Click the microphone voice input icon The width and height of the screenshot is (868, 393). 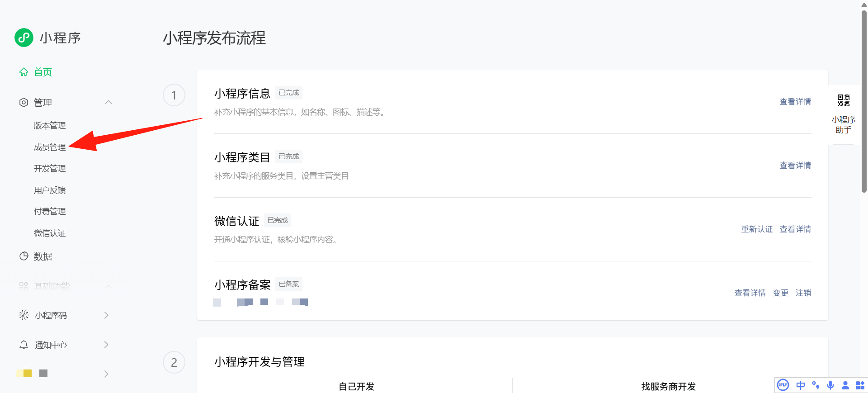pos(830,385)
